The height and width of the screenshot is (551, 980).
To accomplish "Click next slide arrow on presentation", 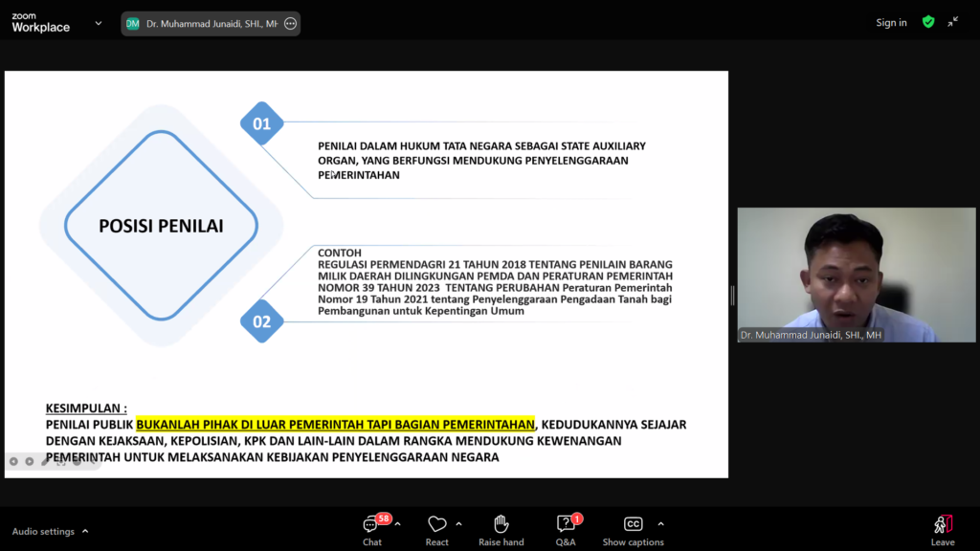I will pos(30,461).
